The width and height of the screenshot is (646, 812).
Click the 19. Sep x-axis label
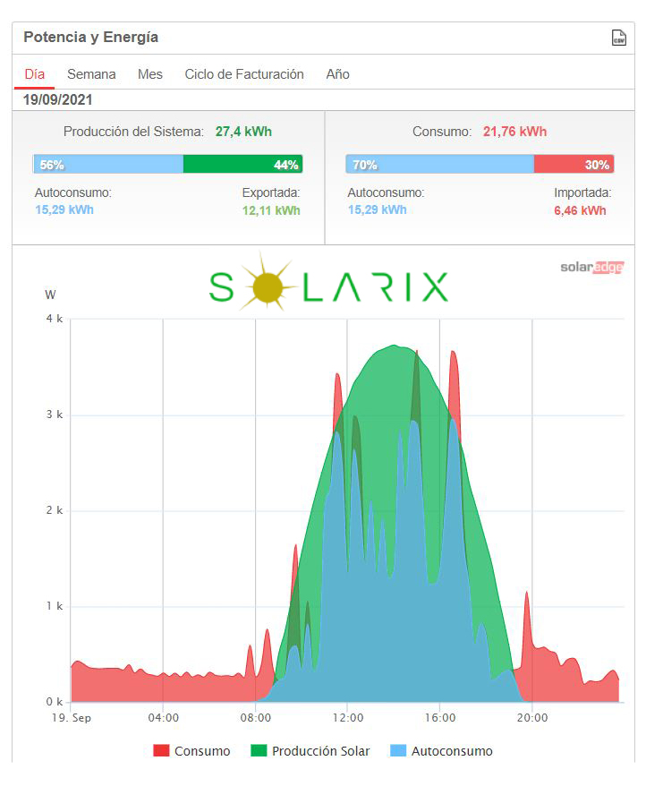[x=72, y=718]
